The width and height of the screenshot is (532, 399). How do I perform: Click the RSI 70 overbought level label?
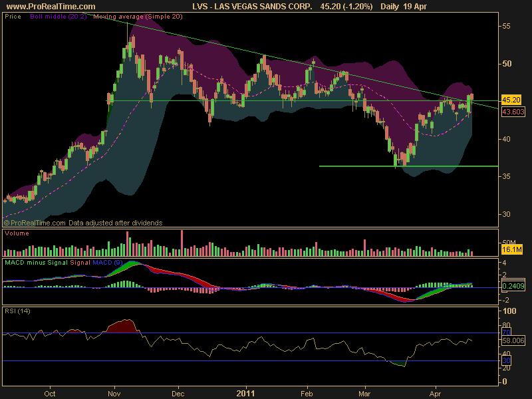point(506,332)
